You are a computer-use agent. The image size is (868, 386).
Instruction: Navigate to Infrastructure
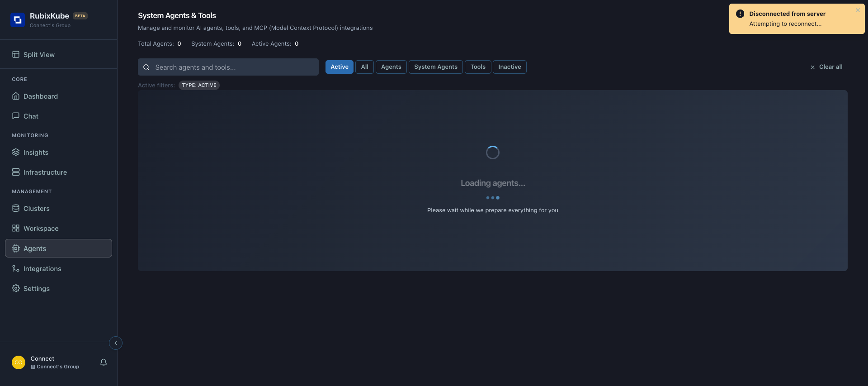click(58, 172)
